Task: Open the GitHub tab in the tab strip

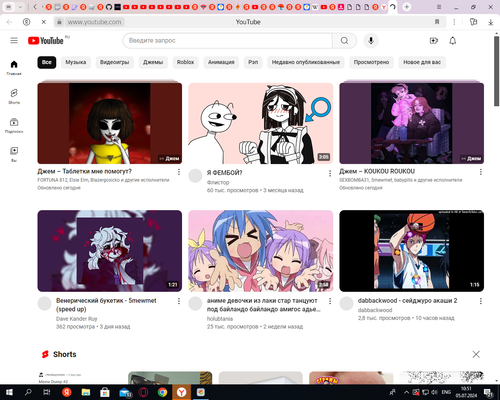Action: [x=109, y=7]
